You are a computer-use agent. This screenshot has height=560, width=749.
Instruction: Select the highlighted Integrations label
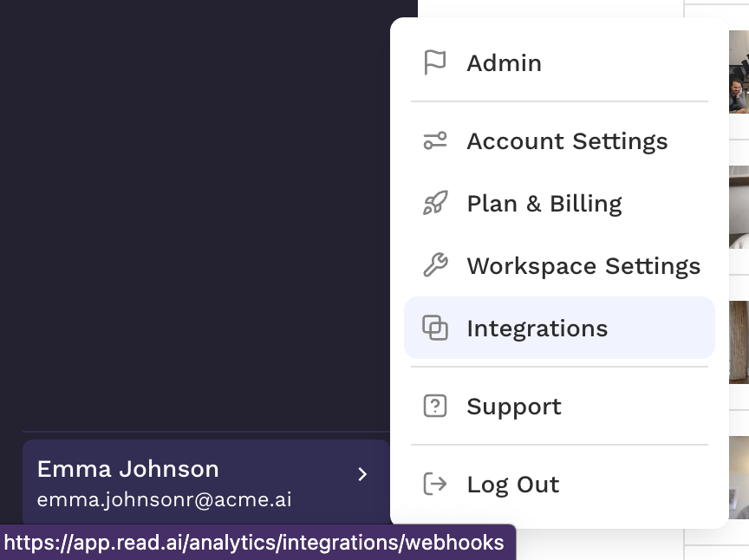click(x=537, y=329)
